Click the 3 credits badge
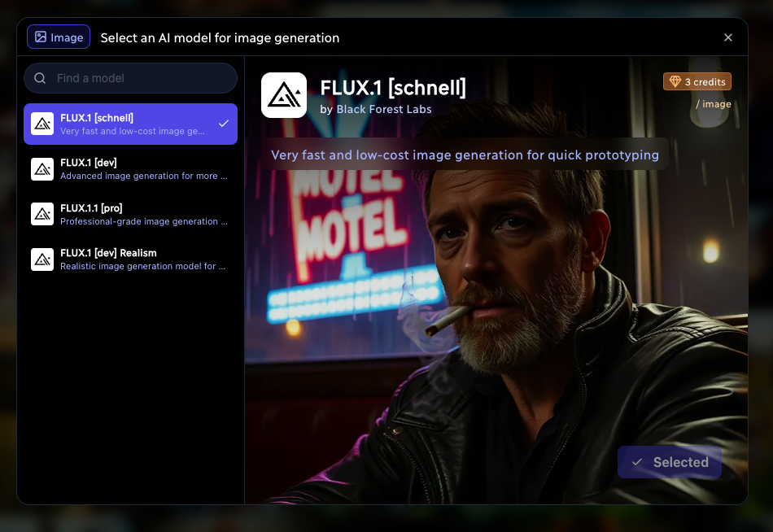The image size is (773, 532). coord(697,82)
